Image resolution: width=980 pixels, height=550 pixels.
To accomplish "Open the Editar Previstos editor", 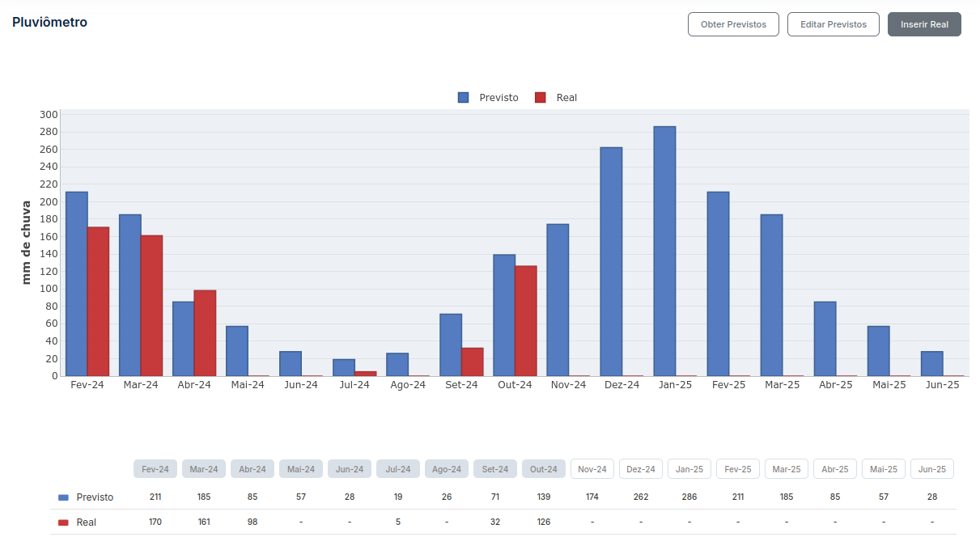I will (x=833, y=24).
